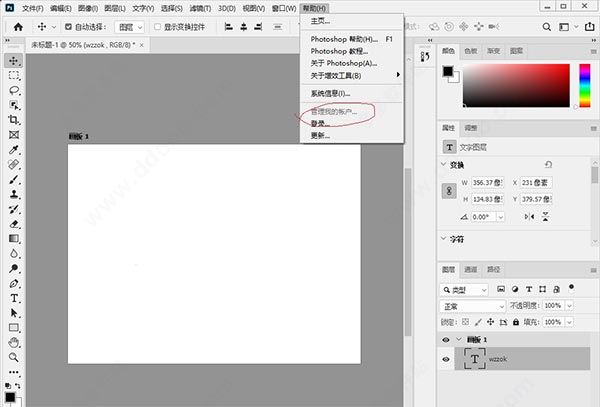Open the 图层 auto-select dropdown
This screenshot has width=600, height=407.
(x=130, y=27)
